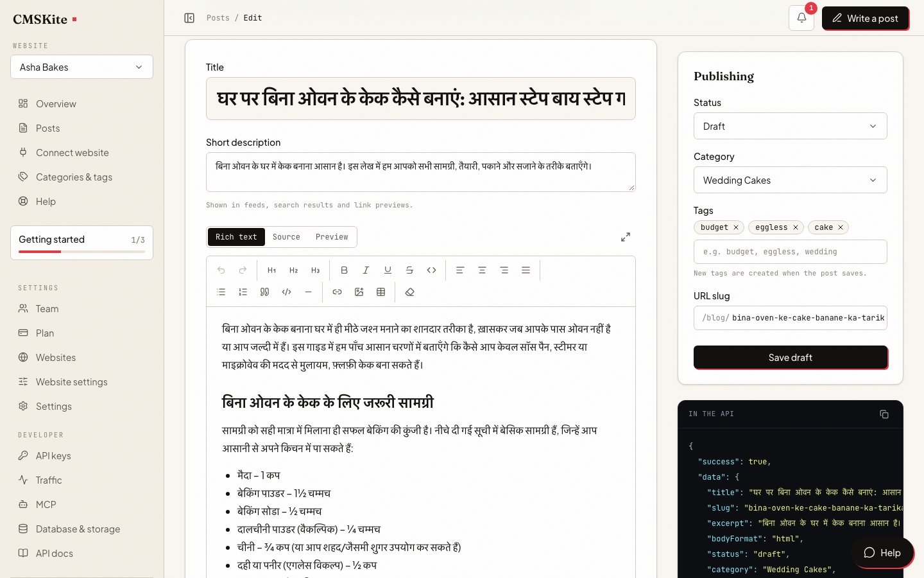
Task: Justify text alignment
Action: tap(526, 270)
